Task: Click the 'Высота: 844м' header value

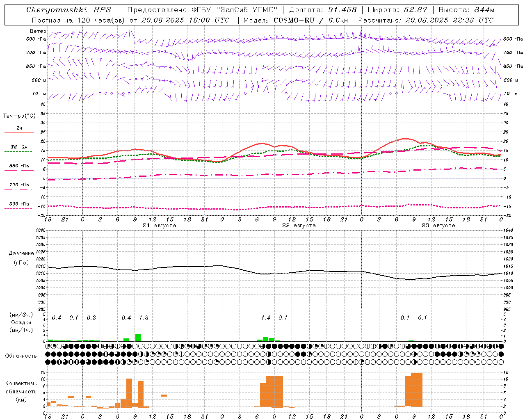Action: [x=466, y=10]
